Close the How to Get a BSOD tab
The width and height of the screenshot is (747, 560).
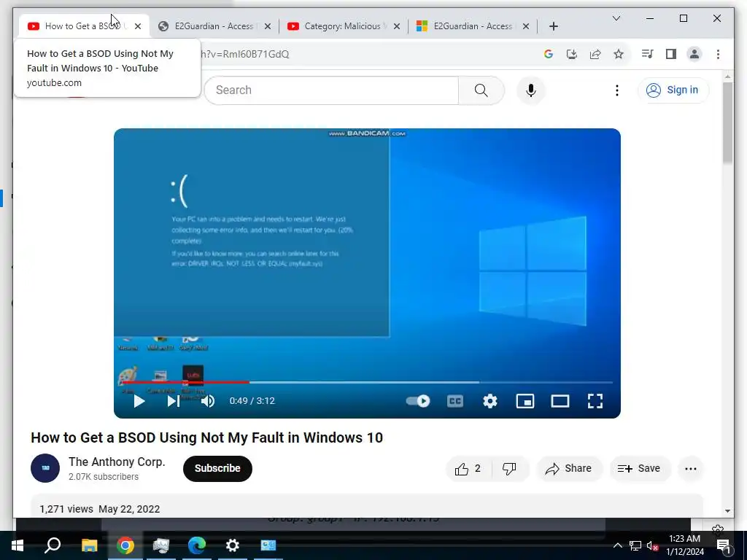click(x=138, y=26)
